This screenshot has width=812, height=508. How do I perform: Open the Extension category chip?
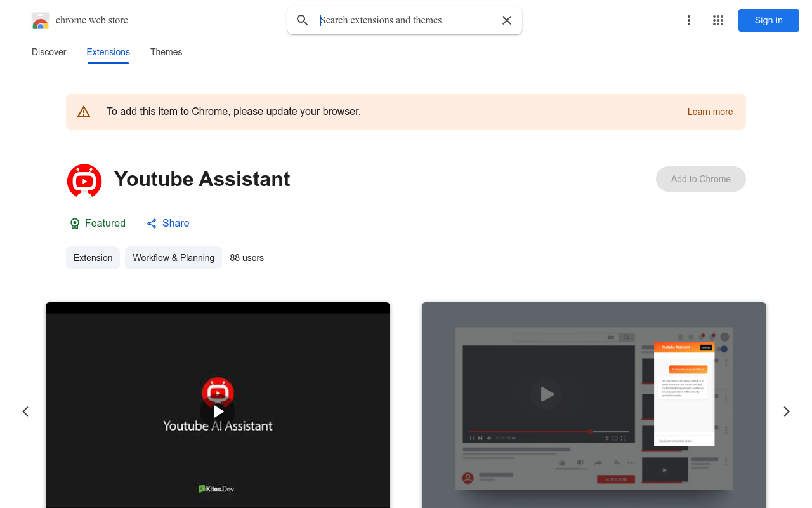[93, 258]
